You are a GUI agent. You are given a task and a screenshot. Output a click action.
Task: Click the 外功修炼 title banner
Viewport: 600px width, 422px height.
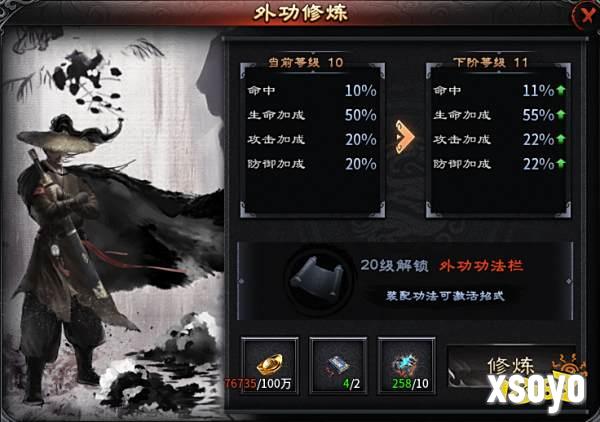pos(300,13)
